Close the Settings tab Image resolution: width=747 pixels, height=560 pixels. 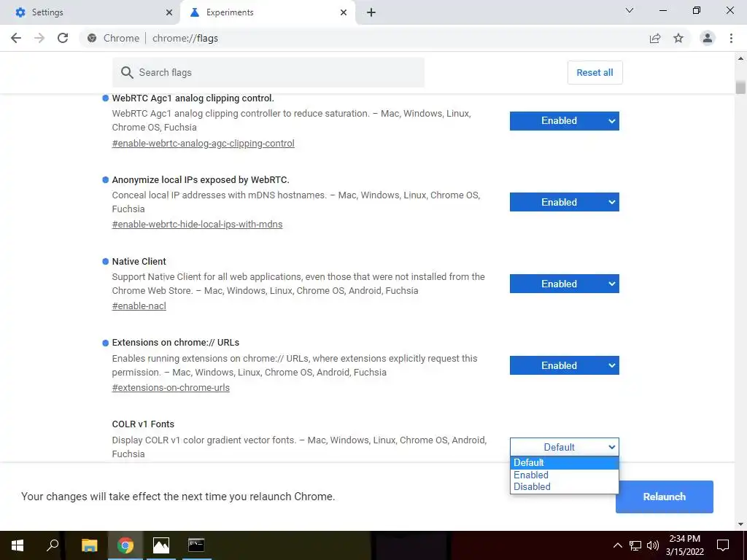point(169,12)
